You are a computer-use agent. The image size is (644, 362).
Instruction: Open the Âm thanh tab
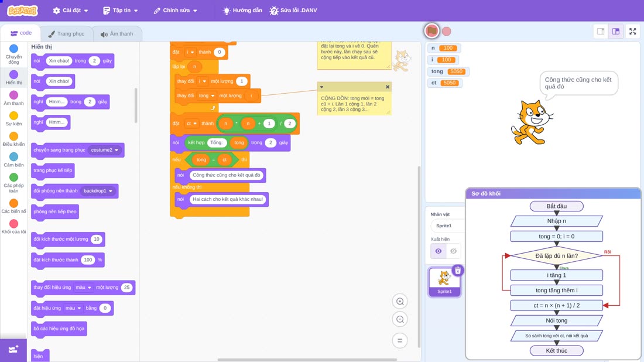tap(117, 34)
